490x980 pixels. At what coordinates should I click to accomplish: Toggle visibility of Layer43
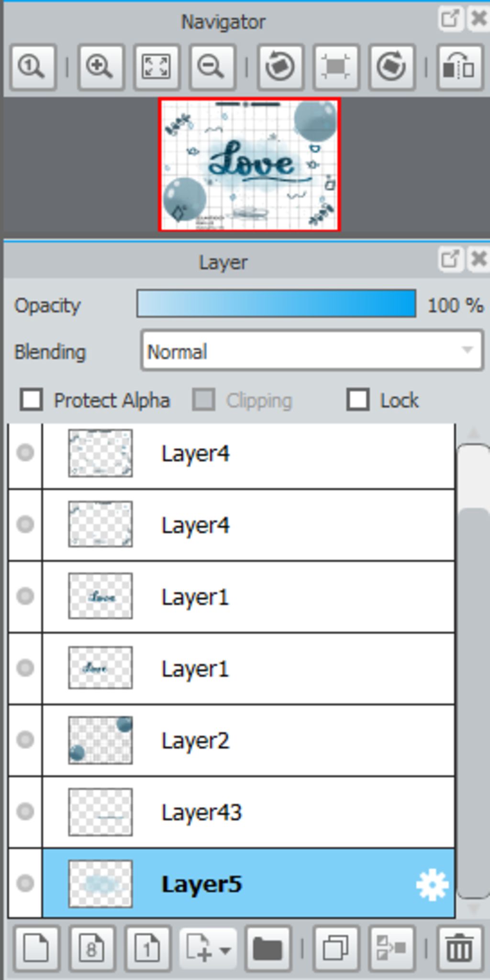click(25, 812)
